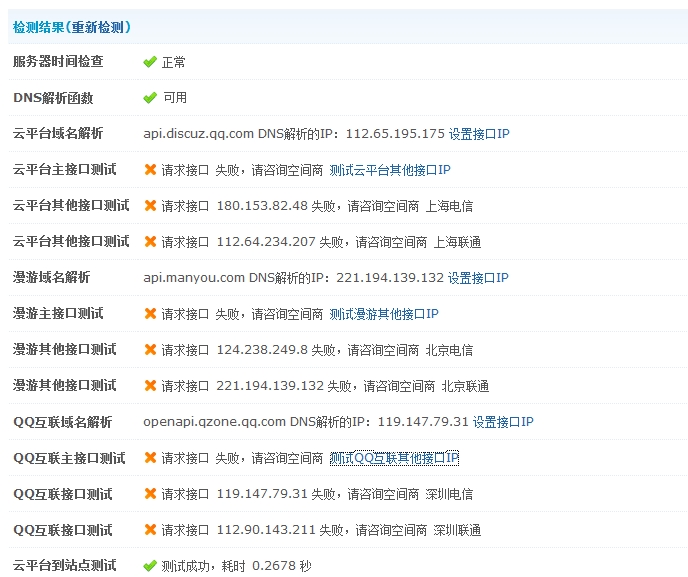Select the QQ互联主接口测试 row label
Viewport: 688px width, 577px height.
69,458
